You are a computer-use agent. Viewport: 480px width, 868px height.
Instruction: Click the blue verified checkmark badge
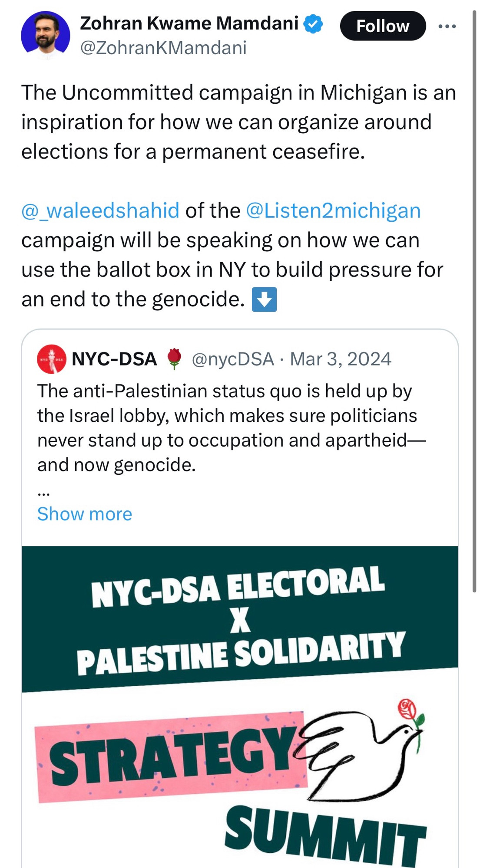pyautogui.click(x=313, y=24)
